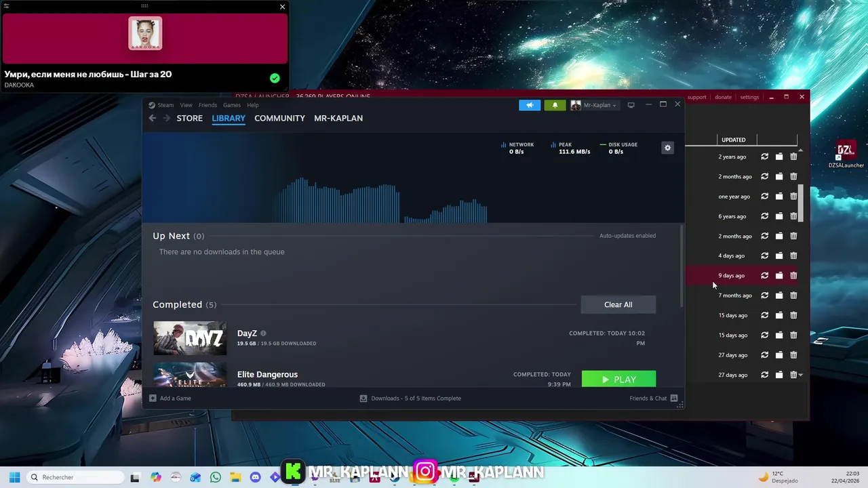The height and width of the screenshot is (488, 868).
Task: Open the Windows Start menu
Action: [x=14, y=477]
